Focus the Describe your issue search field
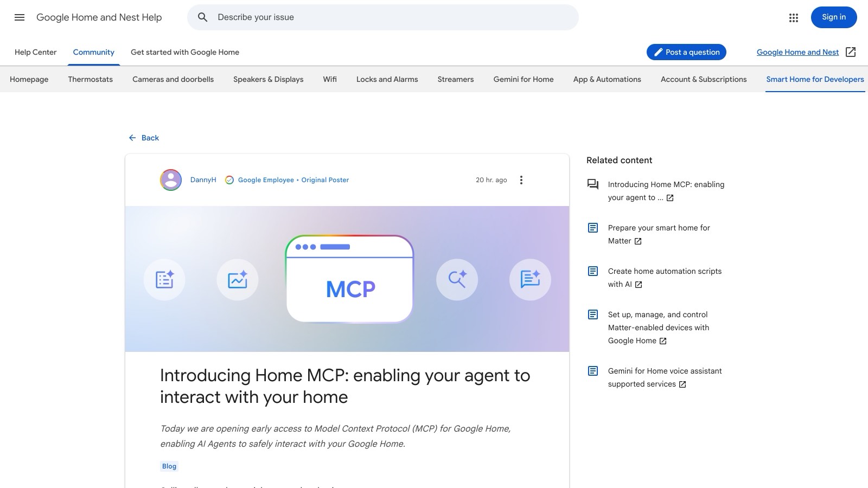868x488 pixels. pos(383,17)
